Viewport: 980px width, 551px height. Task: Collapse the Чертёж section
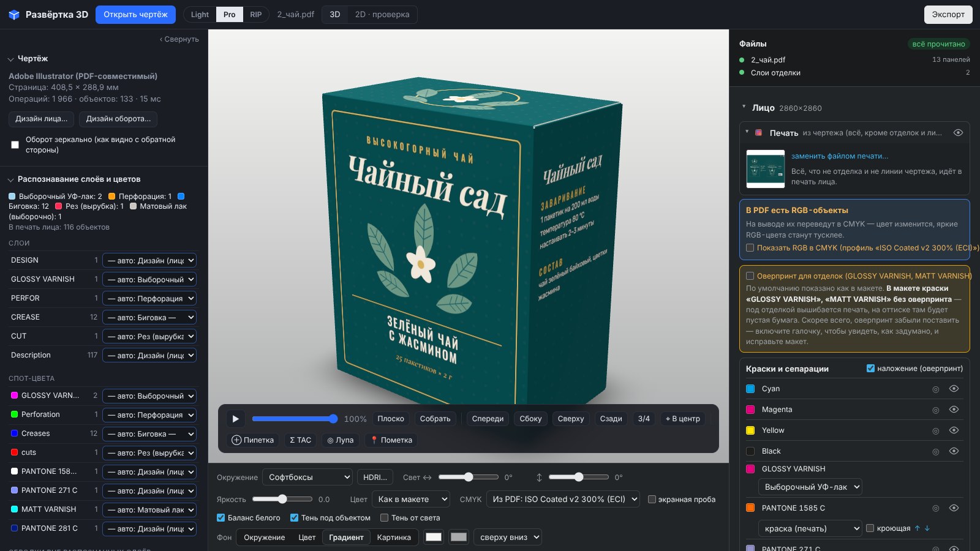click(10, 59)
